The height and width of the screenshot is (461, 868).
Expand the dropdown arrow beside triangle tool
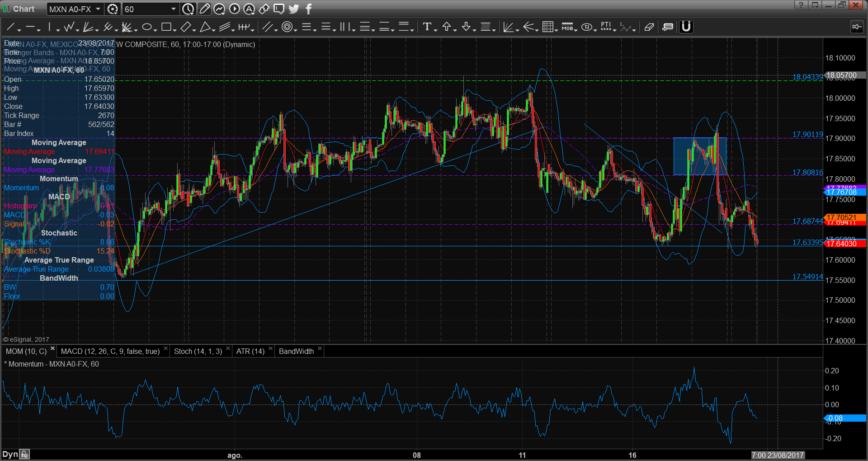coord(213,30)
